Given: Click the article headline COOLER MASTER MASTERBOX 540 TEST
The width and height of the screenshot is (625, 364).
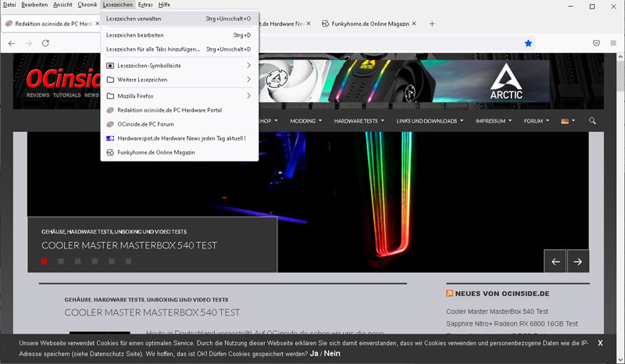Looking at the screenshot, I should pyautogui.click(x=152, y=312).
